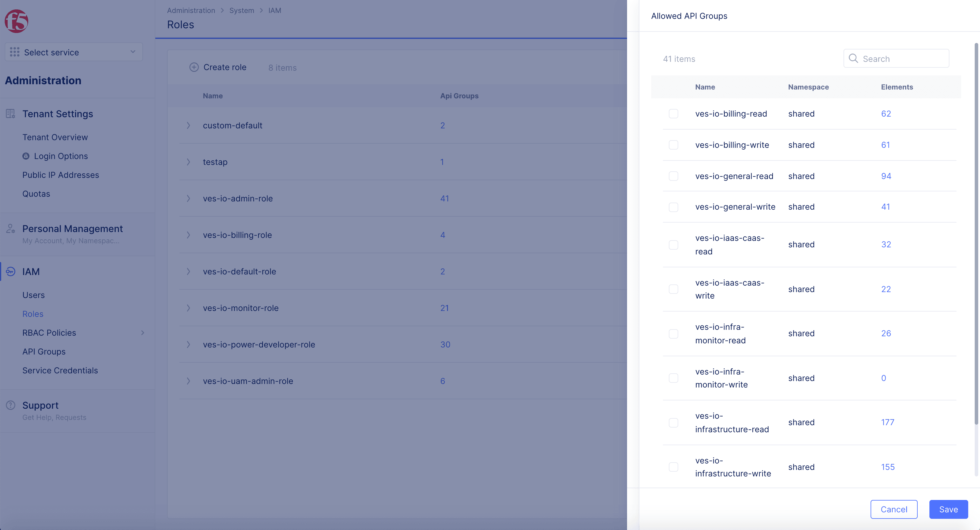Click the plus icon beside Create role
Screen dimensions: 980x530
pos(194,67)
